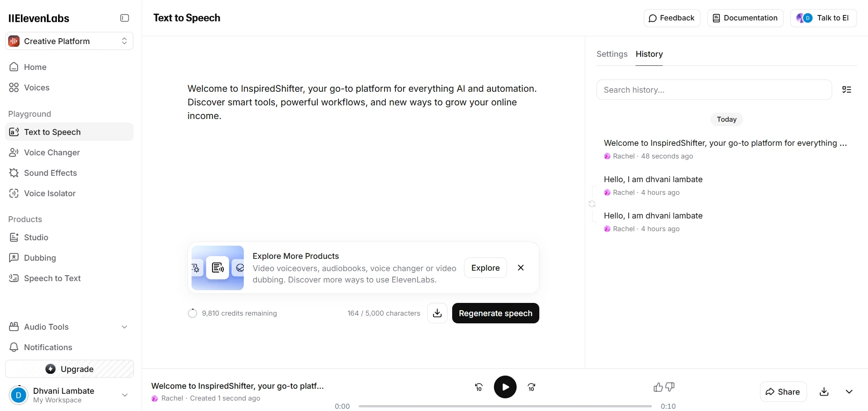Click the refresh icon beside history list
Viewport: 868px width, 411px height.
pyautogui.click(x=592, y=204)
